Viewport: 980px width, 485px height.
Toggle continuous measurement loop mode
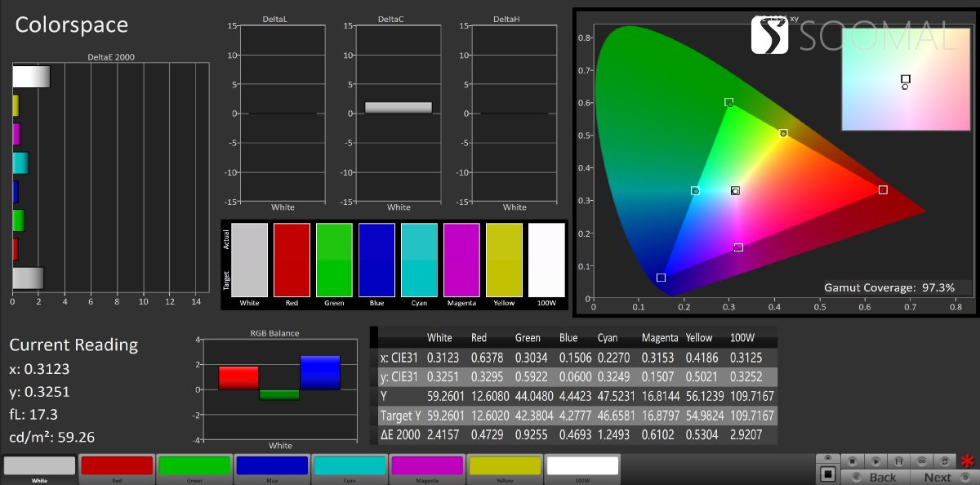click(x=922, y=461)
